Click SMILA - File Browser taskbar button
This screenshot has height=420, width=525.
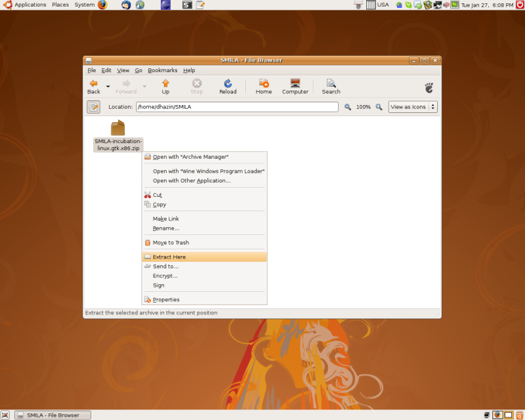pos(52,415)
